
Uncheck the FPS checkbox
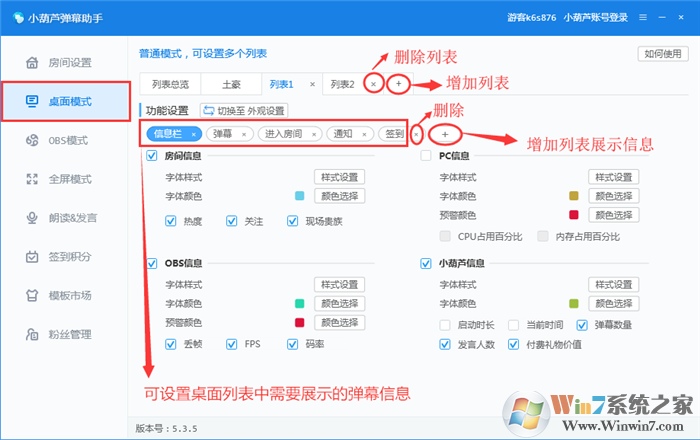[x=231, y=344]
